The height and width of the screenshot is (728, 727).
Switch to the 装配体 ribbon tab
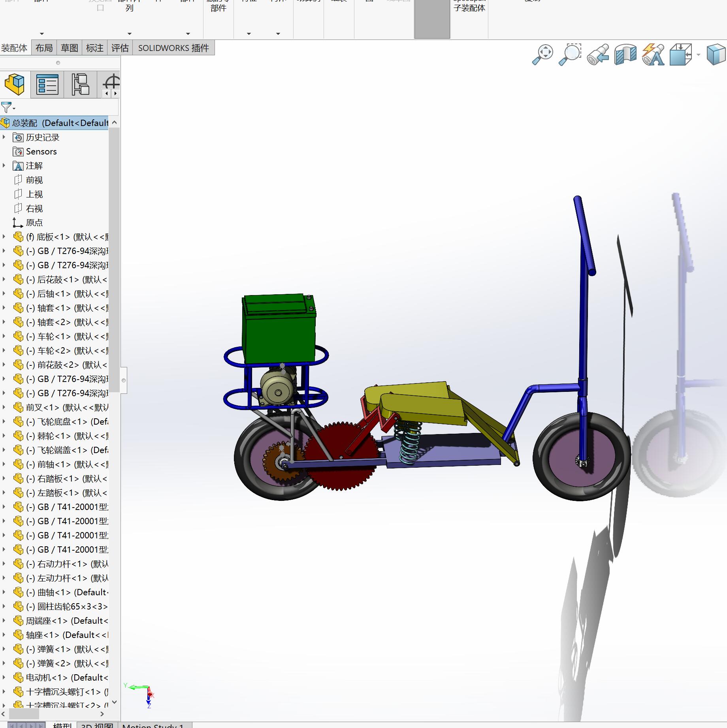point(15,48)
